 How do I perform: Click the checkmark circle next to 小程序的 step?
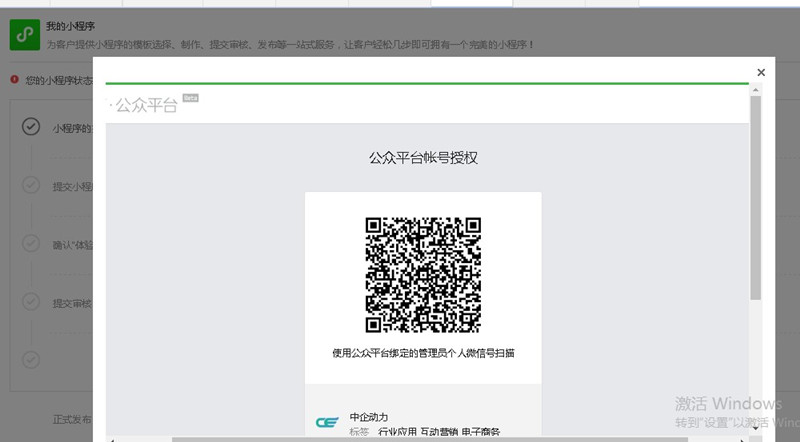[31, 127]
